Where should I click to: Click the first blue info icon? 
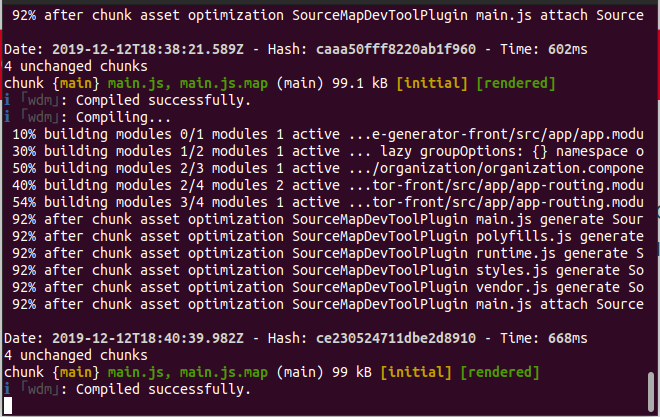[x=7, y=100]
